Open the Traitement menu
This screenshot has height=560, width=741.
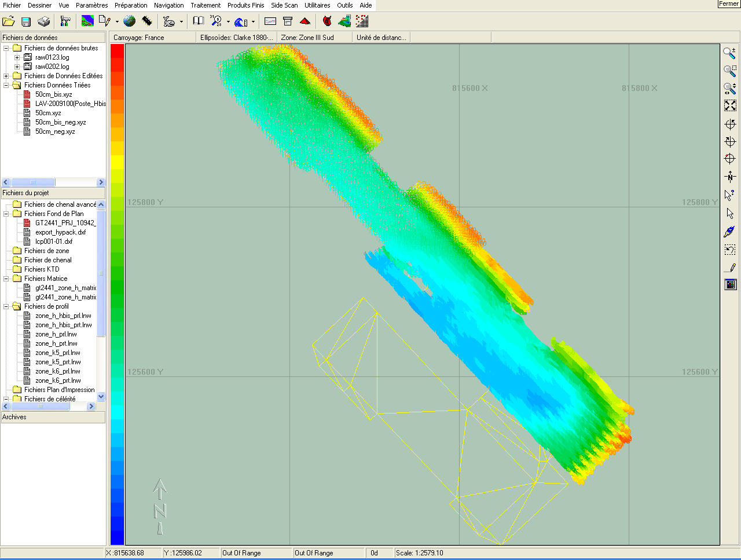pyautogui.click(x=206, y=5)
